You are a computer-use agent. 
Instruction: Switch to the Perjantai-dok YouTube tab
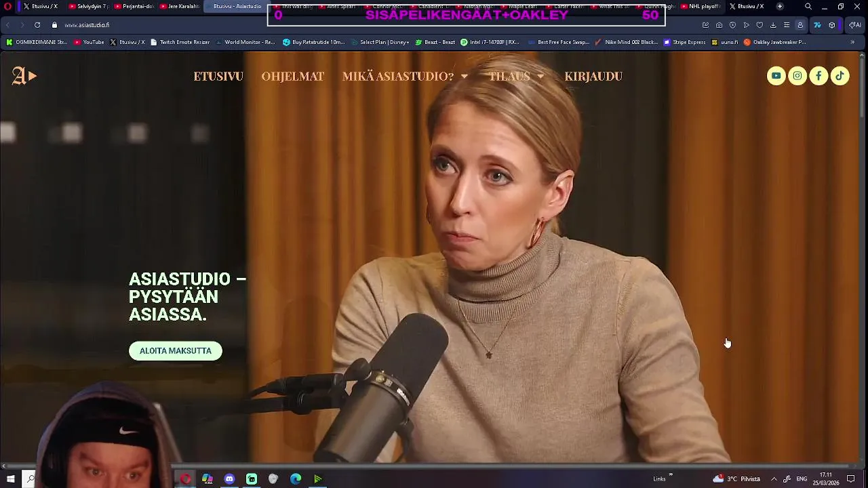coord(134,6)
